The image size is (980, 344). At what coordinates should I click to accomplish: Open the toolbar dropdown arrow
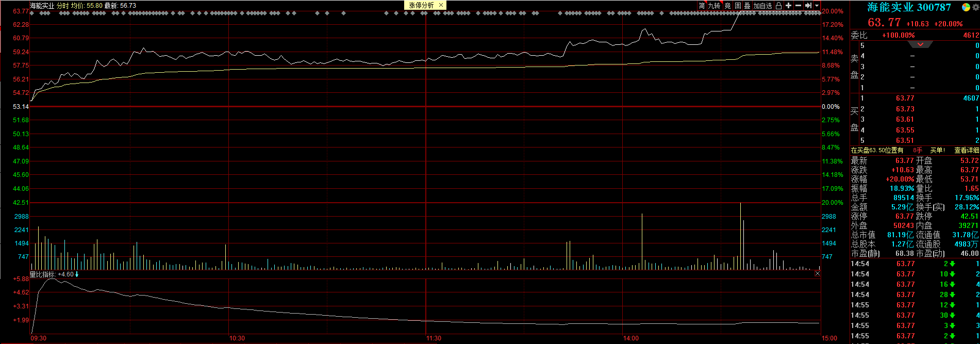(817, 6)
